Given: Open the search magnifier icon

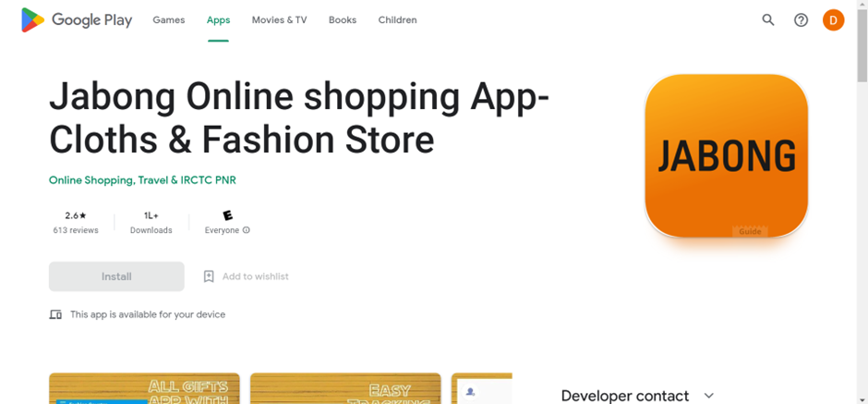Looking at the screenshot, I should coord(767,20).
